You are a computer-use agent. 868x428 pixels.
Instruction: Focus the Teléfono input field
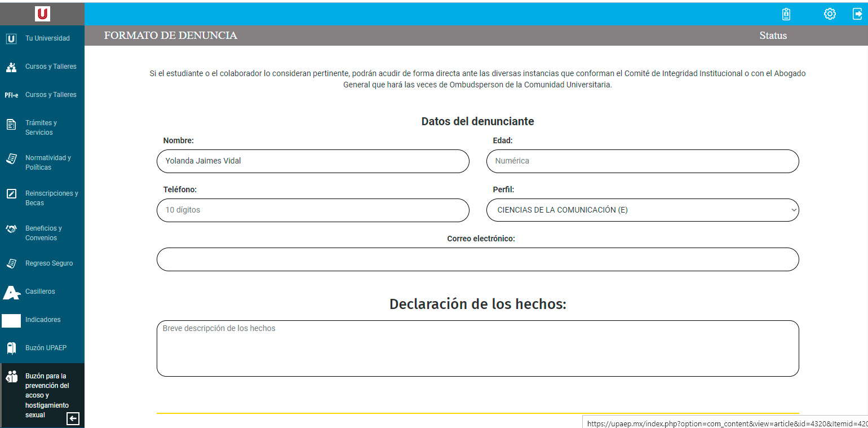313,210
